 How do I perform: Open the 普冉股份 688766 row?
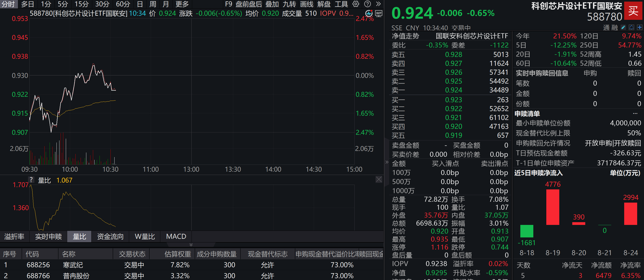click(x=192, y=275)
